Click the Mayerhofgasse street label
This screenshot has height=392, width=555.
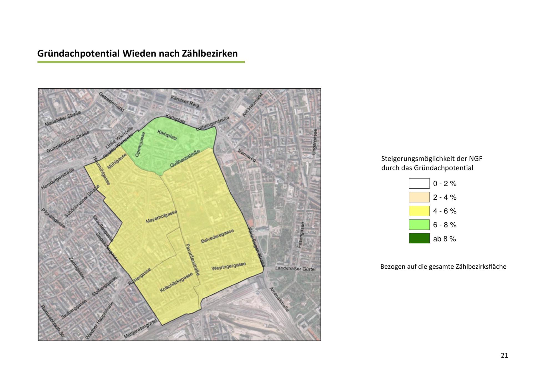(162, 217)
